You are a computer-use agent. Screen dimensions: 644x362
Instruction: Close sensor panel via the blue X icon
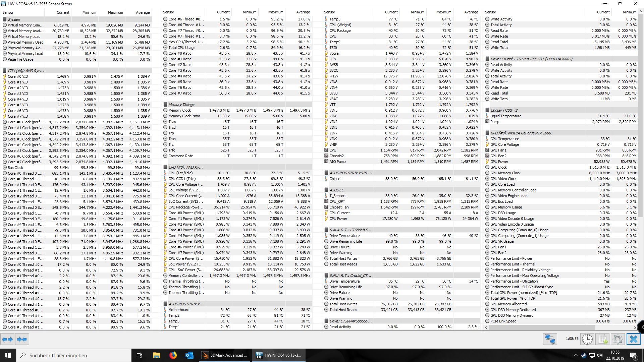click(634, 339)
